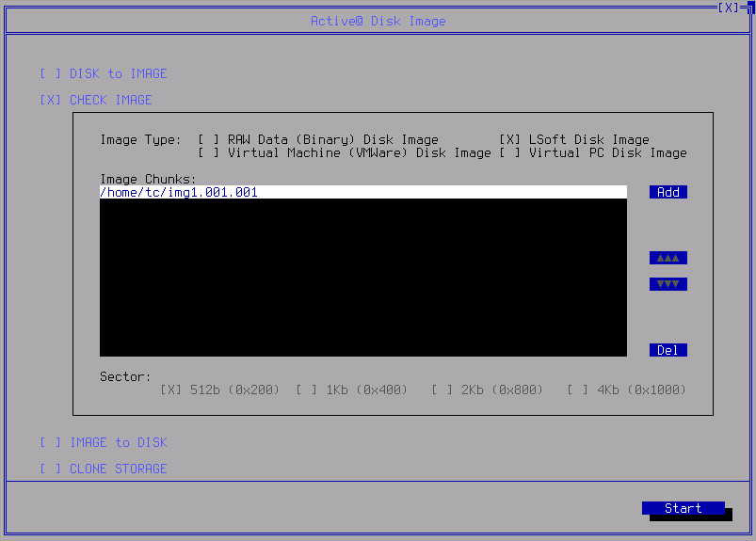Choose LSoft Disk Image type
This screenshot has width=756, height=541.
tap(573, 139)
